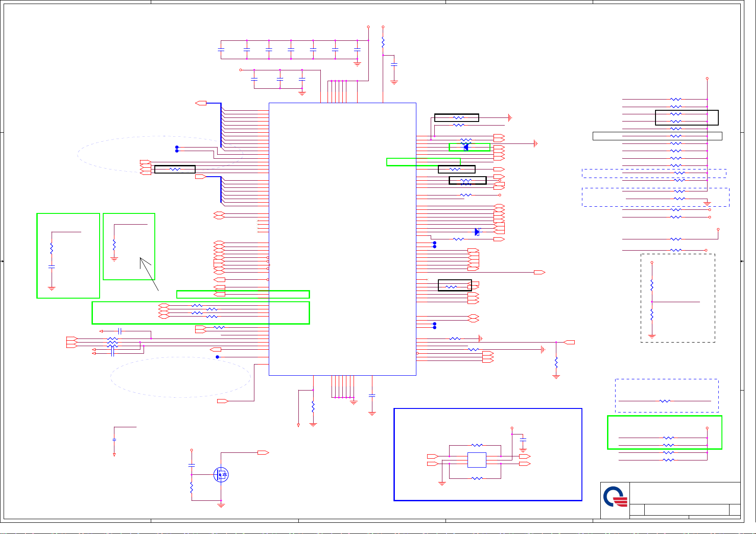
Task: Select the resistor in the leftmost green box
Action: click(x=52, y=248)
